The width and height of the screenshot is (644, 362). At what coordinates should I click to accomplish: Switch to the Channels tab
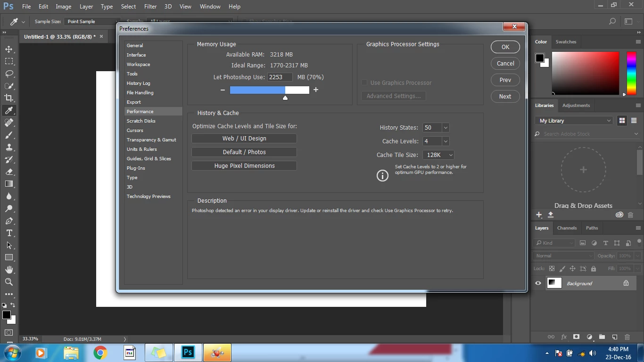567,228
